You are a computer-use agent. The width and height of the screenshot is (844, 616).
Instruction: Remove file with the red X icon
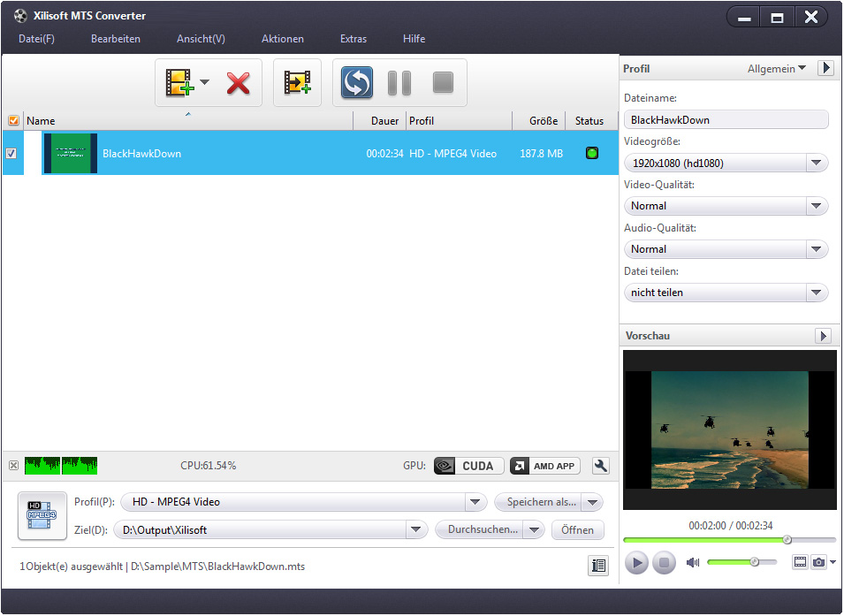[239, 83]
